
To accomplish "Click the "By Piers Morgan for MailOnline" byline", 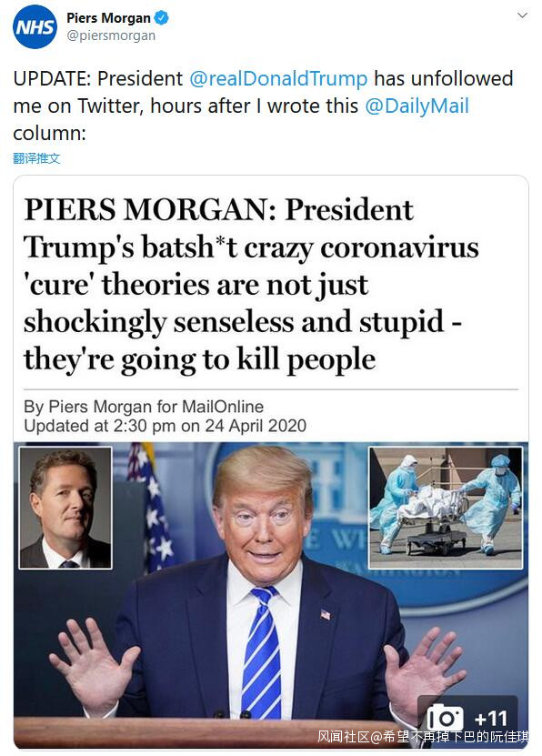I will click(144, 407).
